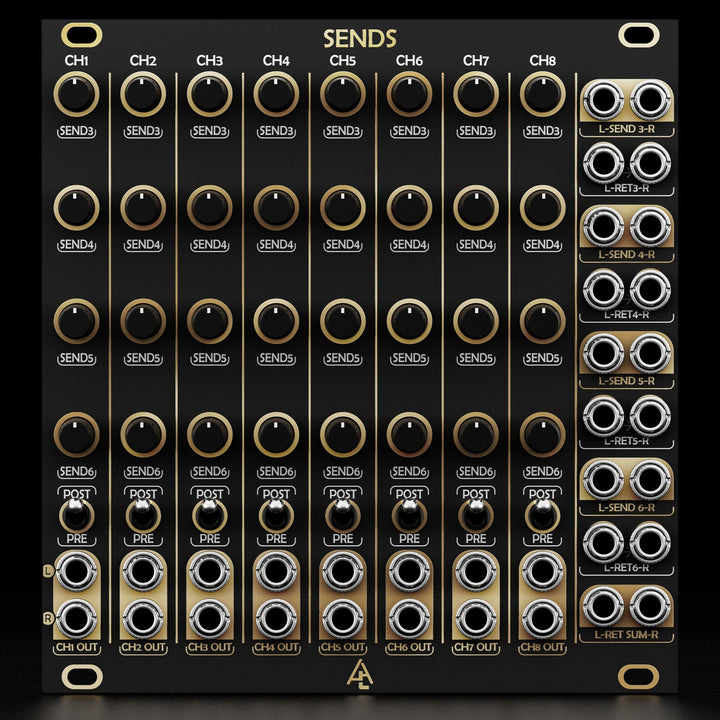720x720 pixels.
Task: Click the RET3 left jack
Action: (x=603, y=163)
